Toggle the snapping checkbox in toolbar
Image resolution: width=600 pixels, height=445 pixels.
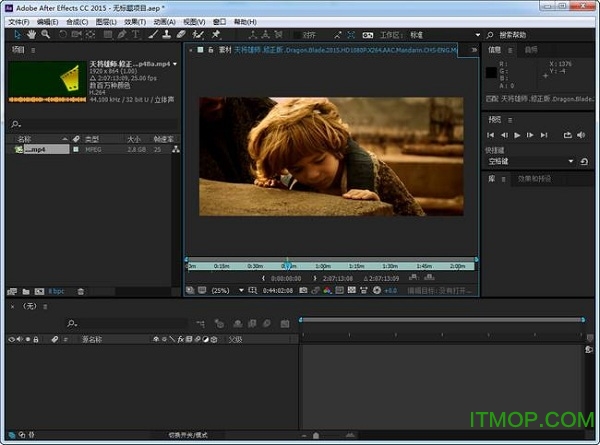point(297,35)
